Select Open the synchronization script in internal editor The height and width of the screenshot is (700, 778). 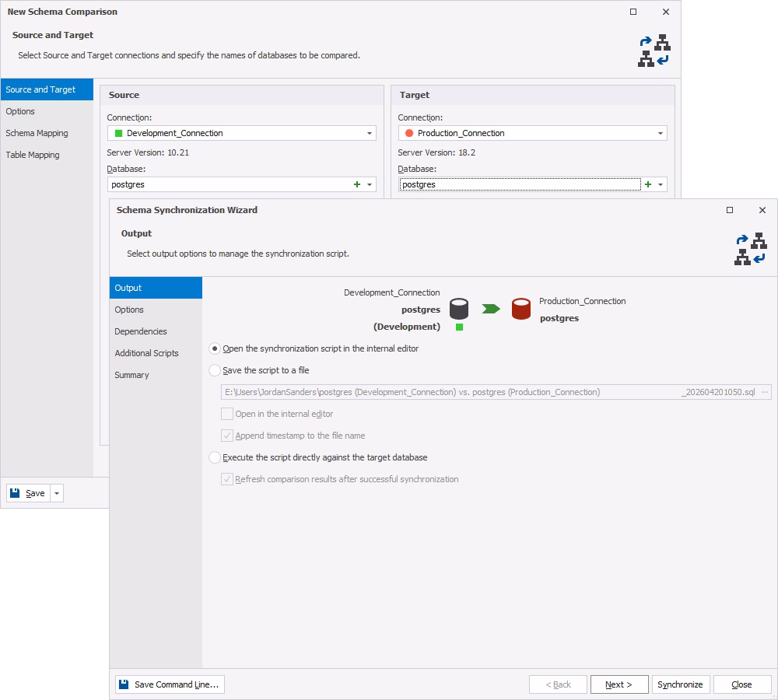215,348
